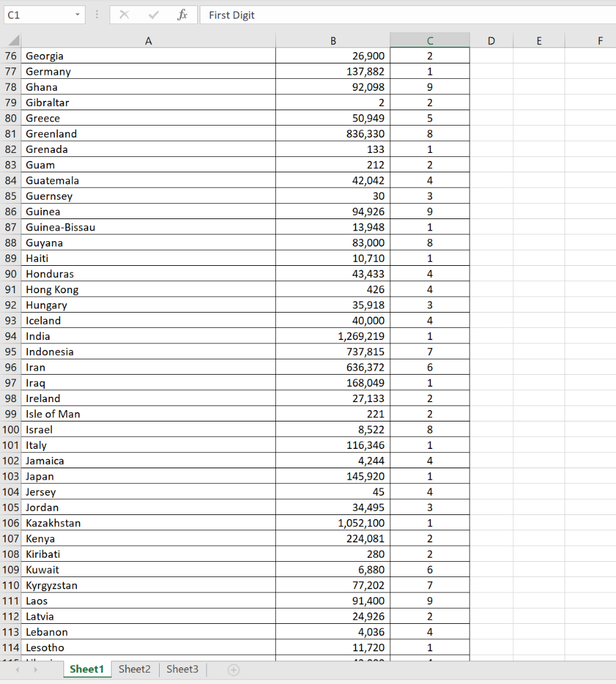Screen dimensions: 616x684
Task: Select the active Sheet1 tab
Action: click(87, 669)
